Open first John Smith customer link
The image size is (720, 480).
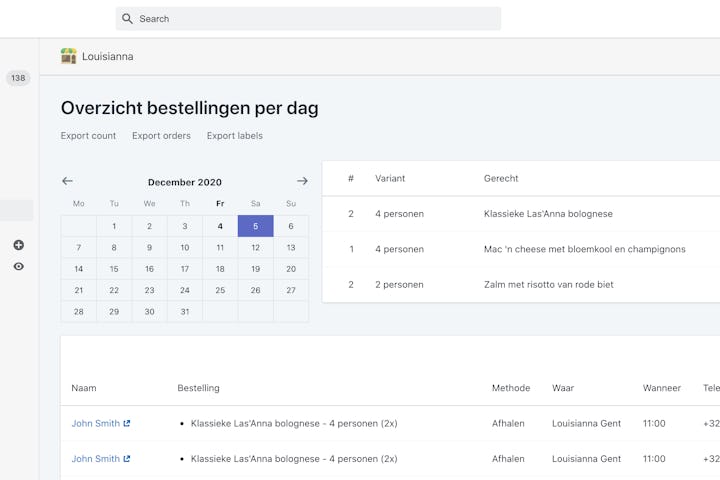pyautogui.click(x=95, y=424)
